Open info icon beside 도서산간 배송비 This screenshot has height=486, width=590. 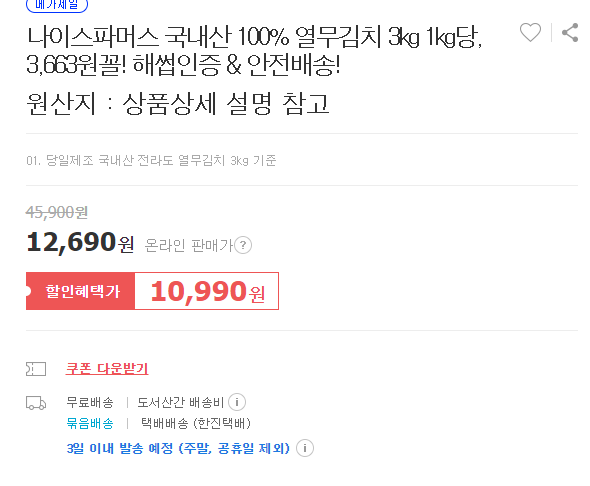pos(237,402)
